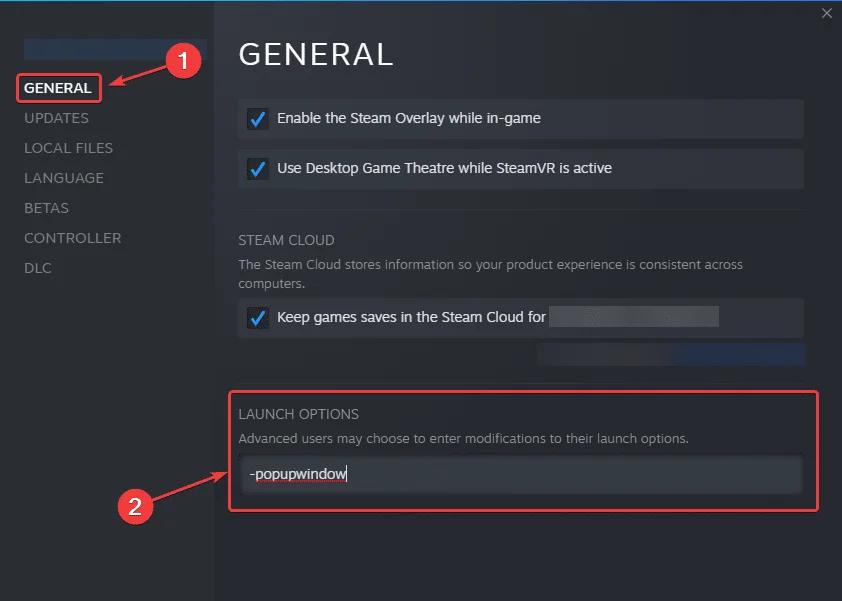Image resolution: width=842 pixels, height=601 pixels.
Task: Click the STEAM CLOUD section heading
Action: point(286,241)
